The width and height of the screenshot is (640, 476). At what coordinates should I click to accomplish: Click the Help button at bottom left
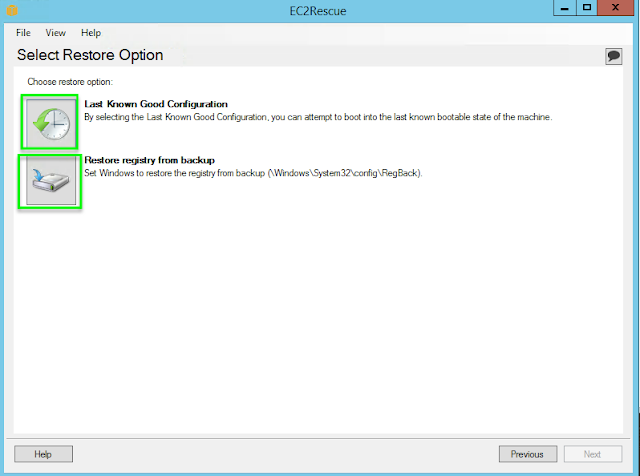pos(43,454)
